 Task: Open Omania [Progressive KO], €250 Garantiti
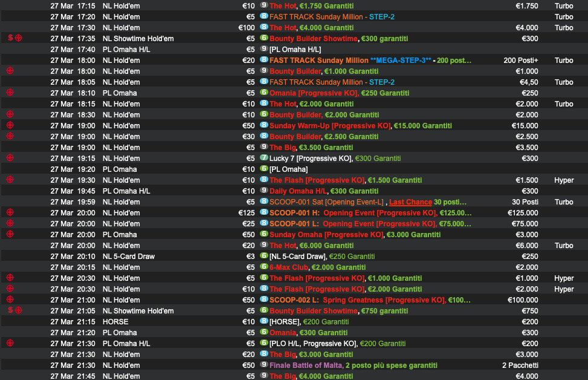click(339, 93)
